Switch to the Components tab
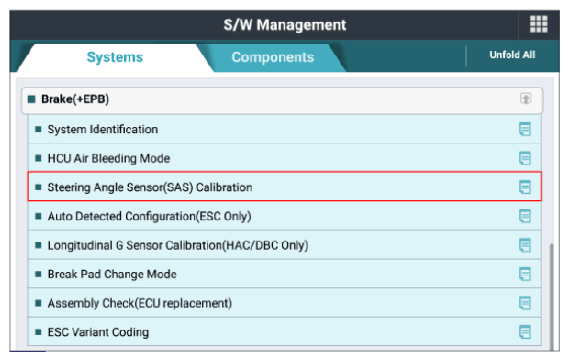 tap(273, 57)
